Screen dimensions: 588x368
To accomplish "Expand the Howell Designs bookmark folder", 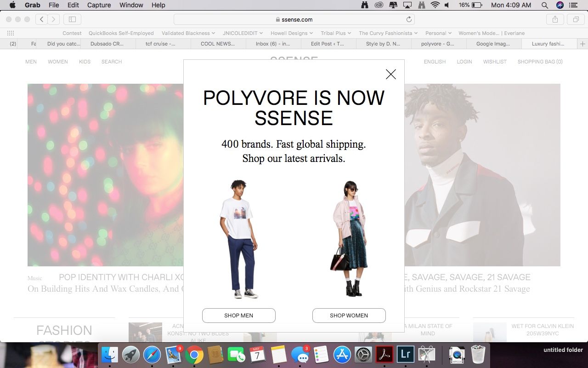I will pyautogui.click(x=292, y=33).
